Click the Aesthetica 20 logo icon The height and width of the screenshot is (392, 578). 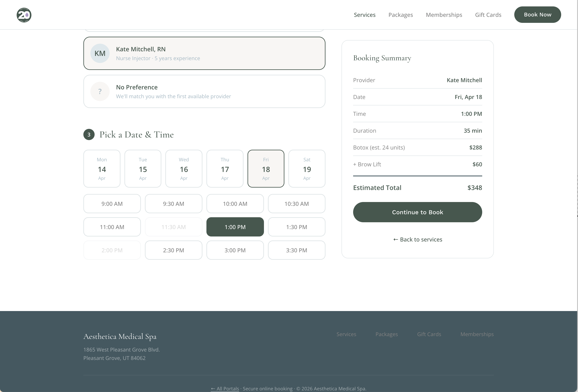tap(24, 15)
